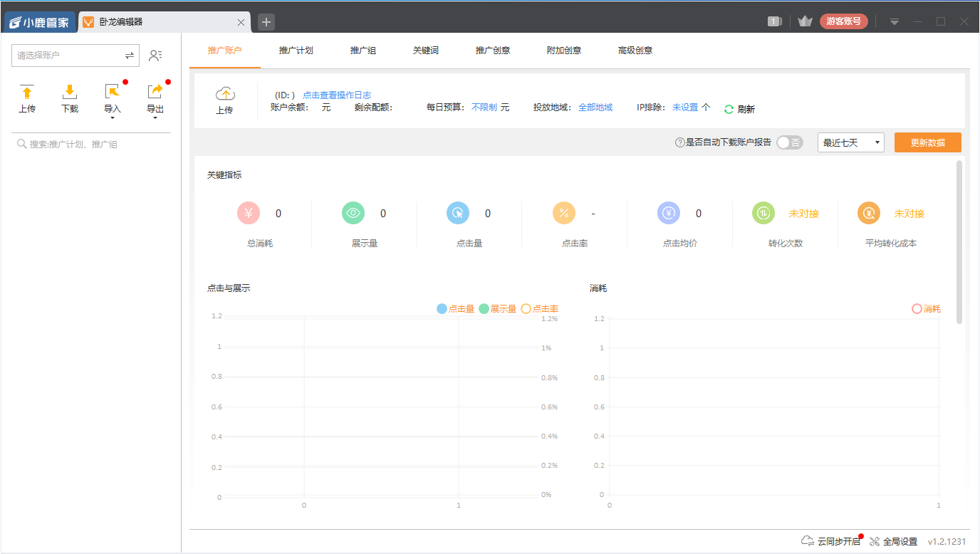980x554 pixels.
Task: Open 点击查看操作日志 link
Action: pos(337,95)
